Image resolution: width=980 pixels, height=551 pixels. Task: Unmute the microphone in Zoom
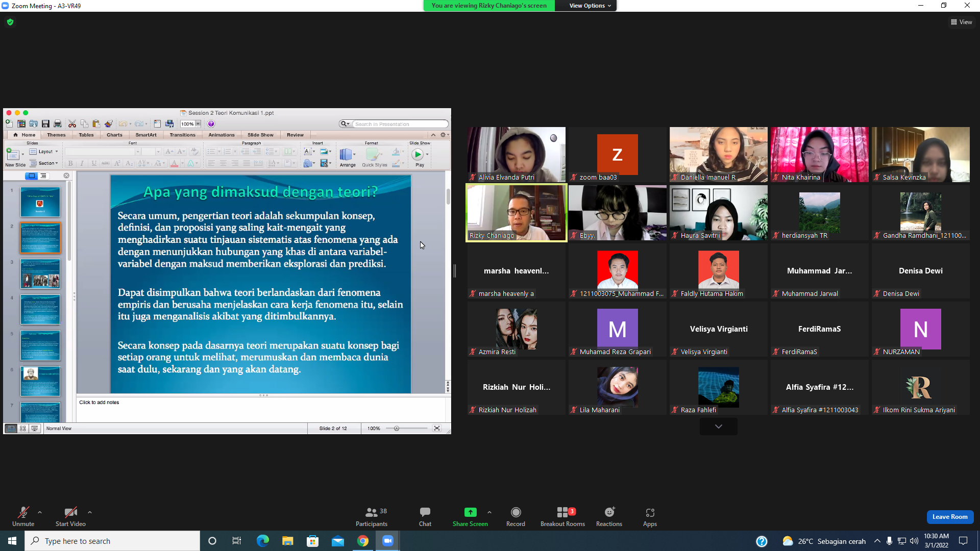pos(23,516)
